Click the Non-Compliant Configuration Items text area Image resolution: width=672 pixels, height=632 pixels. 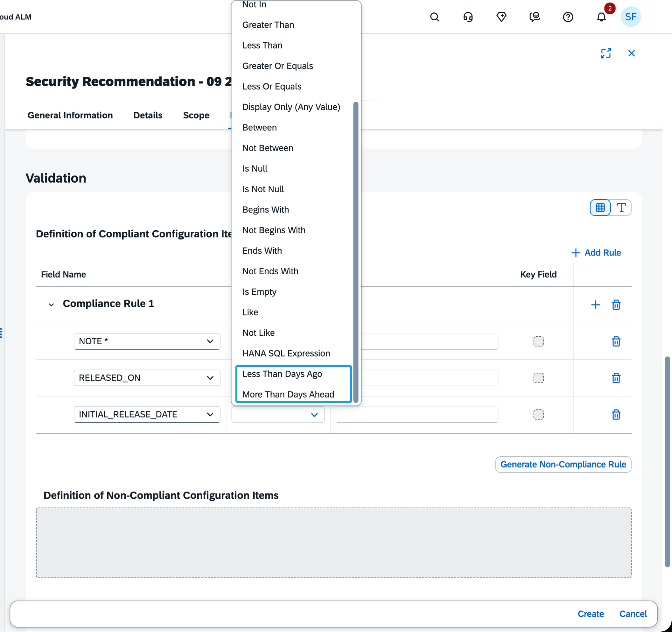(334, 543)
